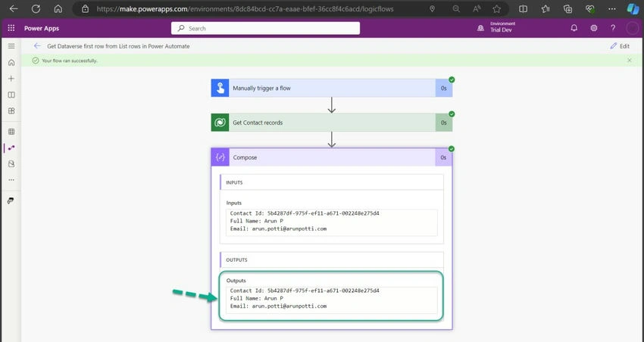The image size is (644, 342).
Task: Click the Compose Outputs value box
Action: [331, 300]
